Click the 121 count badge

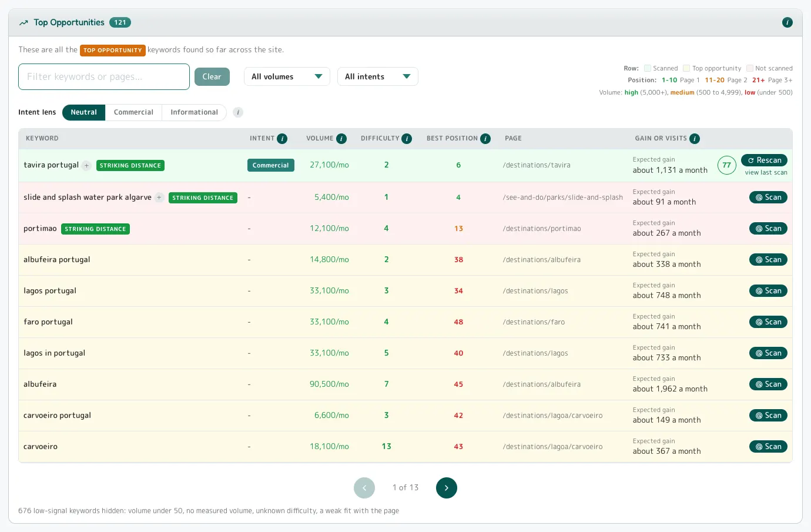click(x=120, y=22)
